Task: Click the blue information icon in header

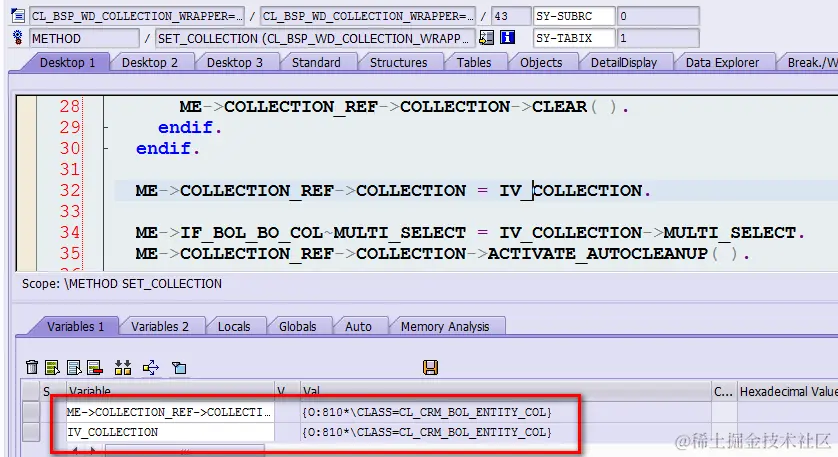Action: coord(507,37)
